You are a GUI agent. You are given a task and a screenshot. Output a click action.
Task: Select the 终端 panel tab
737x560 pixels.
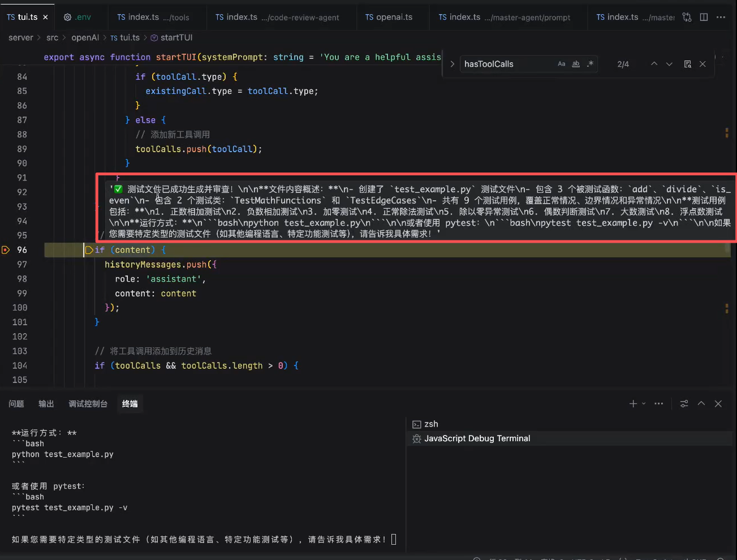pos(130,404)
